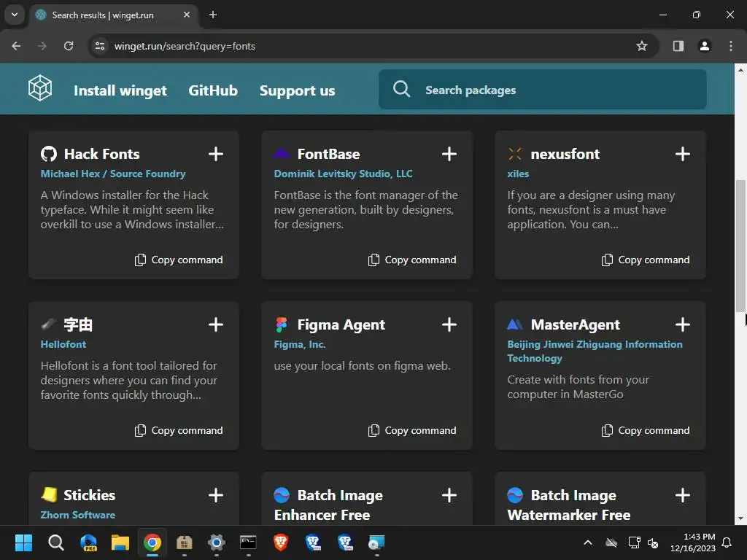
Task: Open publisher Michael Hex / Source Foundry
Action: pyautogui.click(x=113, y=174)
